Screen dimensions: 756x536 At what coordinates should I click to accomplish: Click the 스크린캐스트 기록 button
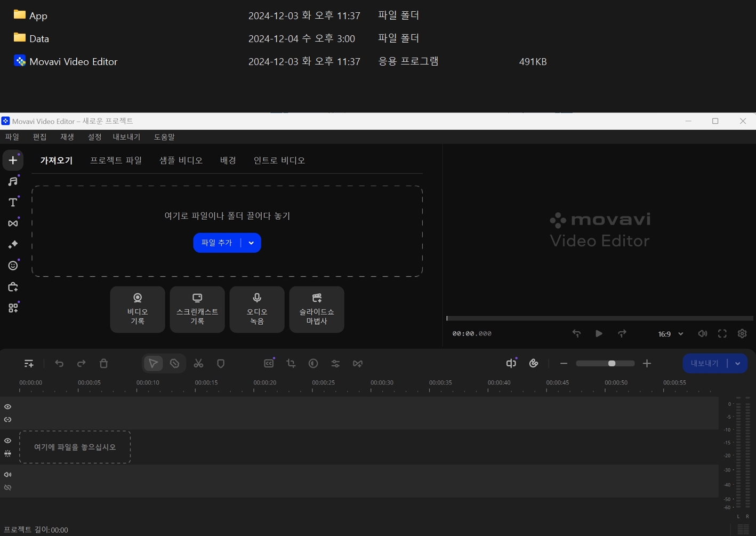197,310
